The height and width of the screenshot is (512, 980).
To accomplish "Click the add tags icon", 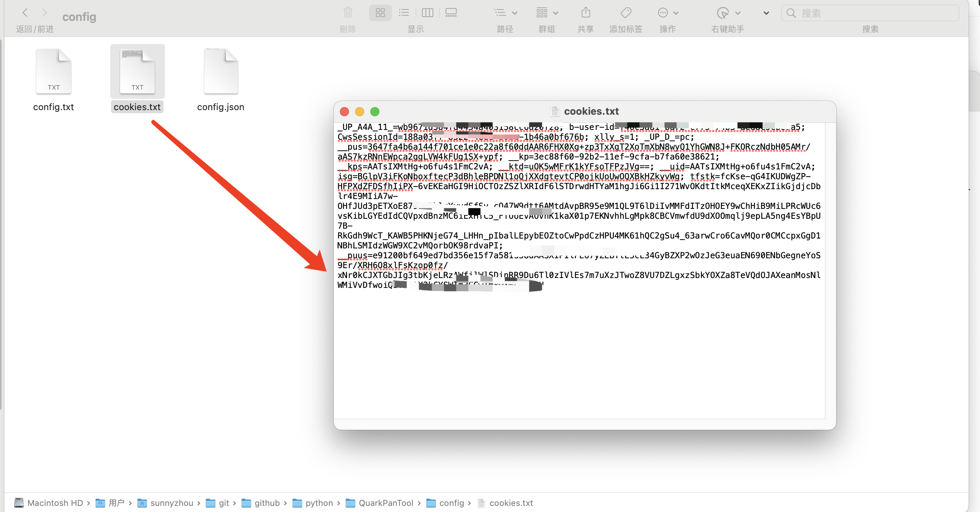I will click(x=625, y=13).
